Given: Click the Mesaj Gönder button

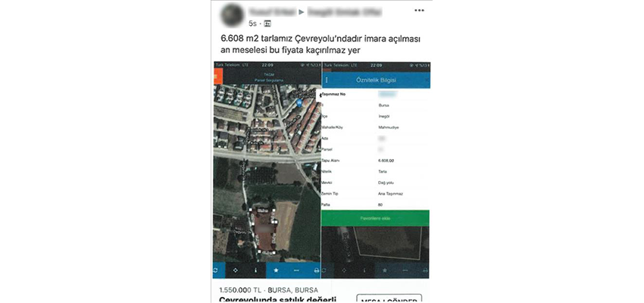Looking at the screenshot, I should pyautogui.click(x=389, y=299).
